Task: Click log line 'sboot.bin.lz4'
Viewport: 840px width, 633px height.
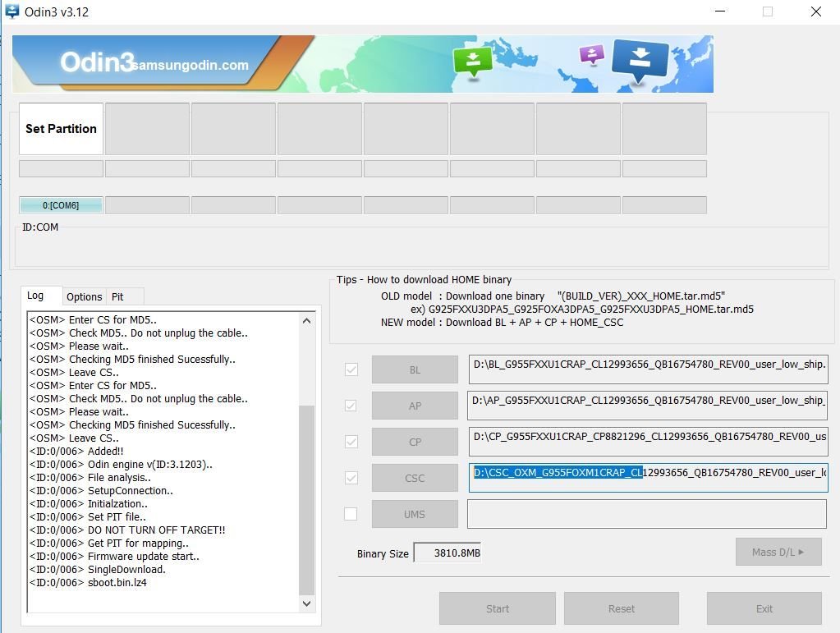Action: click(x=88, y=583)
